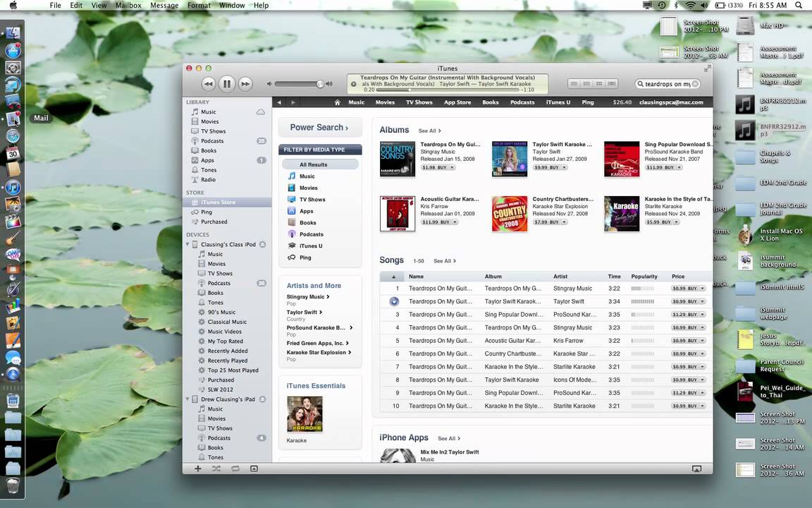Viewport: 812px width, 508px height.
Task: Click See All next to Songs
Action: coord(444,261)
